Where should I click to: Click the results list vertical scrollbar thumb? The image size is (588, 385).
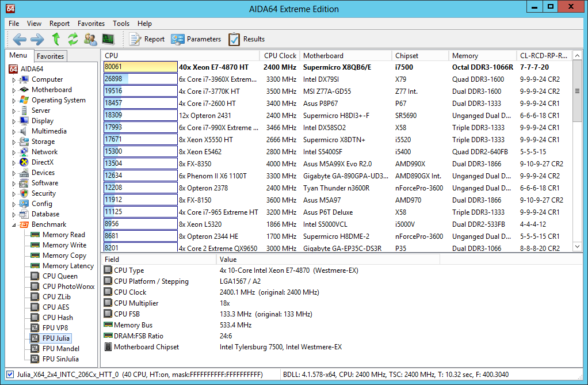click(x=578, y=92)
